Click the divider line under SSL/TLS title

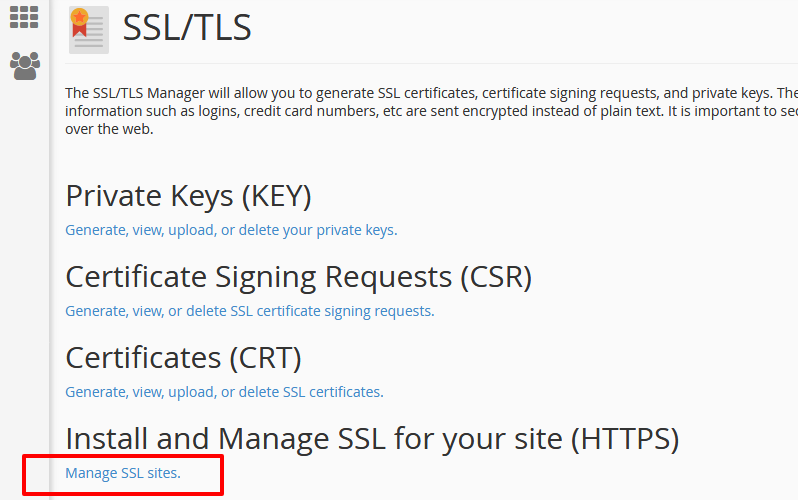click(x=431, y=64)
